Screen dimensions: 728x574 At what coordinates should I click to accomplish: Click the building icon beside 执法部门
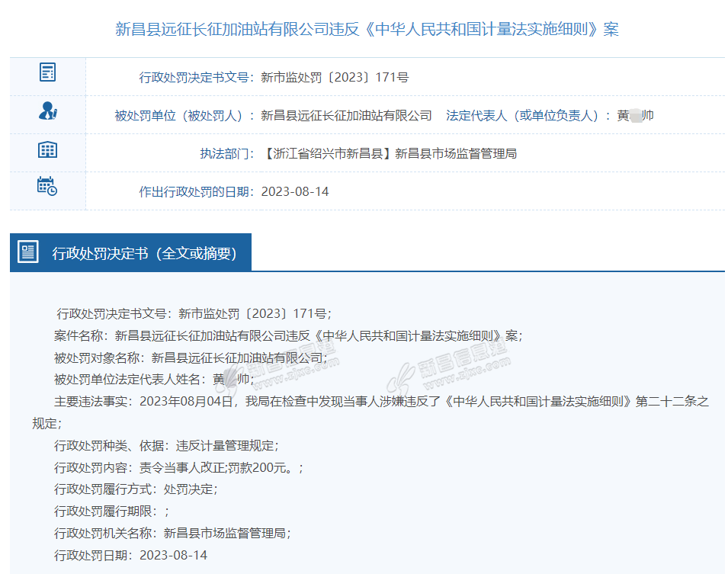pos(47,149)
